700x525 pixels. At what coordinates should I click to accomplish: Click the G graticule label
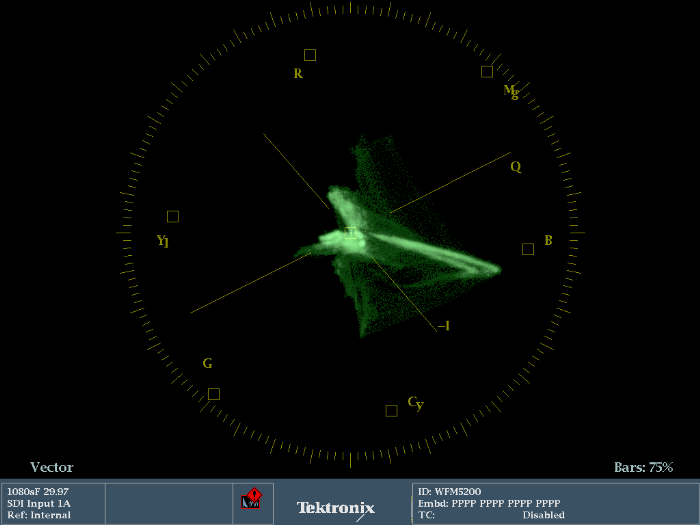coord(207,363)
